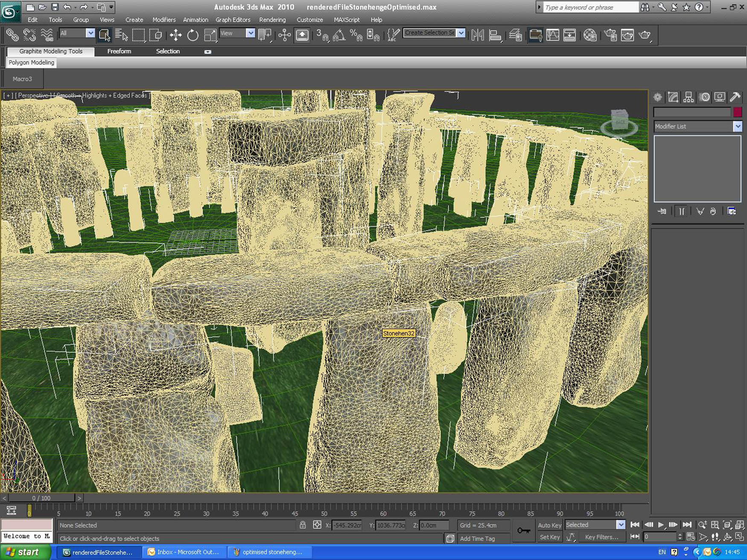Open the Material Editor
Screen dimensions: 747x560
pos(589,35)
